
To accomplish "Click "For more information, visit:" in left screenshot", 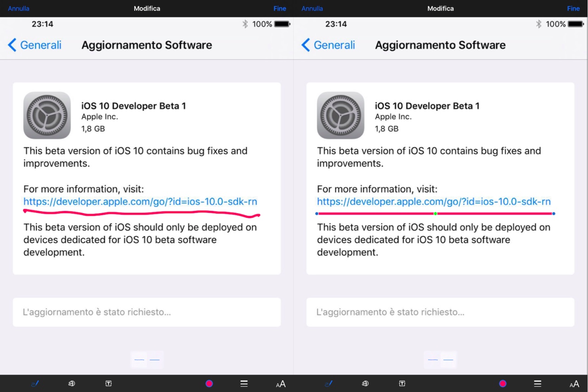I will tap(84, 189).
